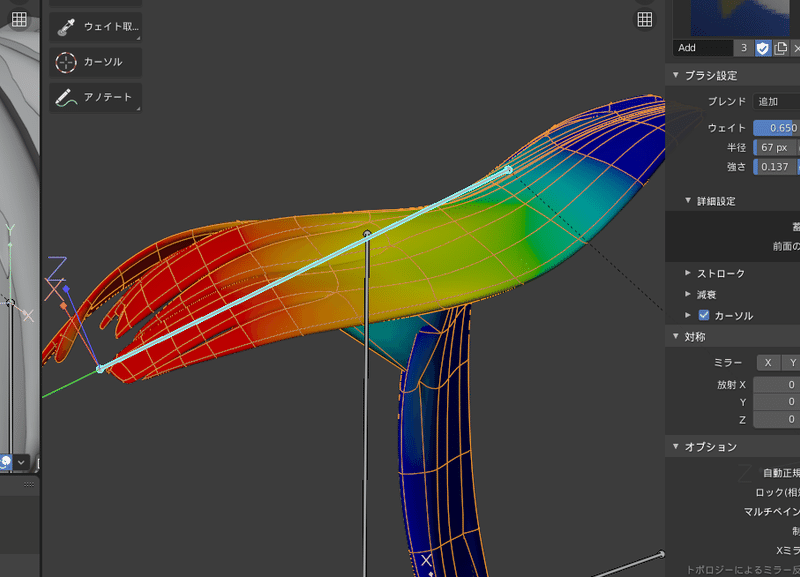Viewport: 800px width, 577px height.
Task: Click grid view icon at top-right of 3D viewport
Action: (x=645, y=19)
